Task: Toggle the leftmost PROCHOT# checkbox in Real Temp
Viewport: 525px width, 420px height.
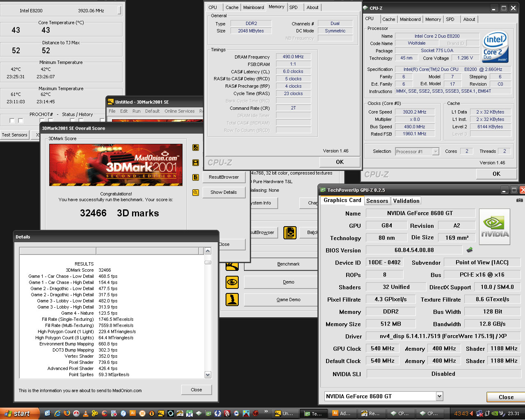Action: pyautogui.click(x=12, y=121)
